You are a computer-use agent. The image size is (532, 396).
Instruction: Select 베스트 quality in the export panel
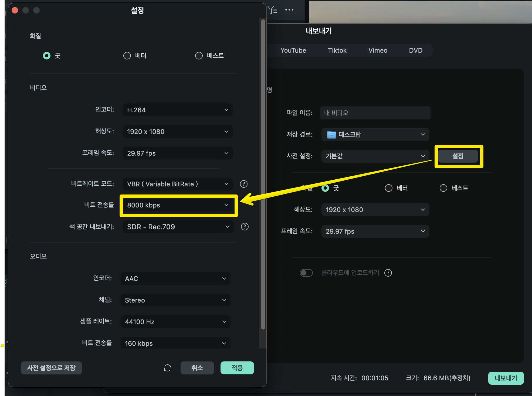[443, 188]
